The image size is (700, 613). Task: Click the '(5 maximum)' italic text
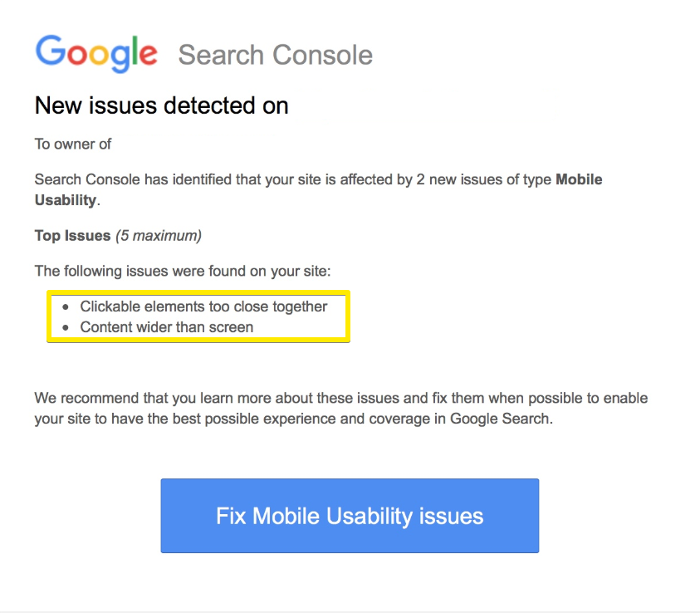[159, 236]
